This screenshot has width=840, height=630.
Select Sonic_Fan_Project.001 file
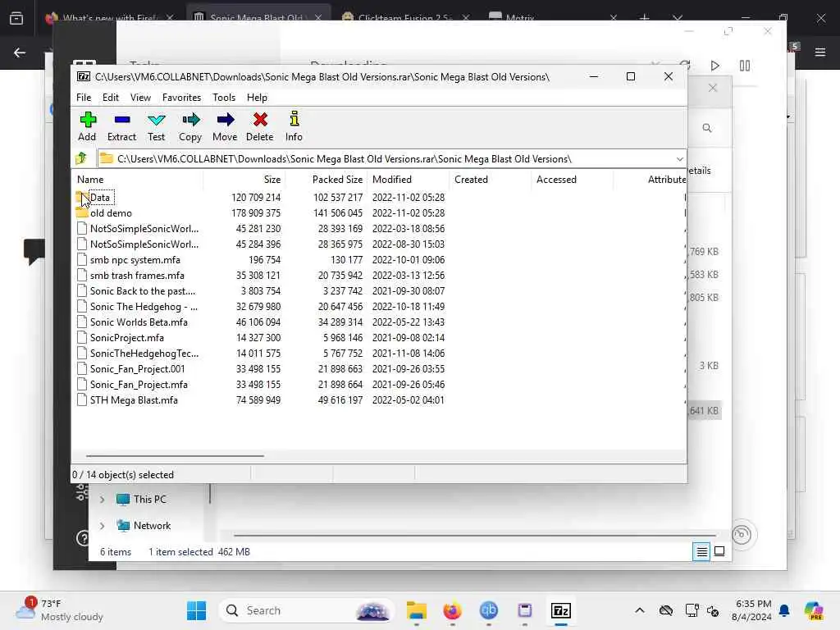click(137, 368)
